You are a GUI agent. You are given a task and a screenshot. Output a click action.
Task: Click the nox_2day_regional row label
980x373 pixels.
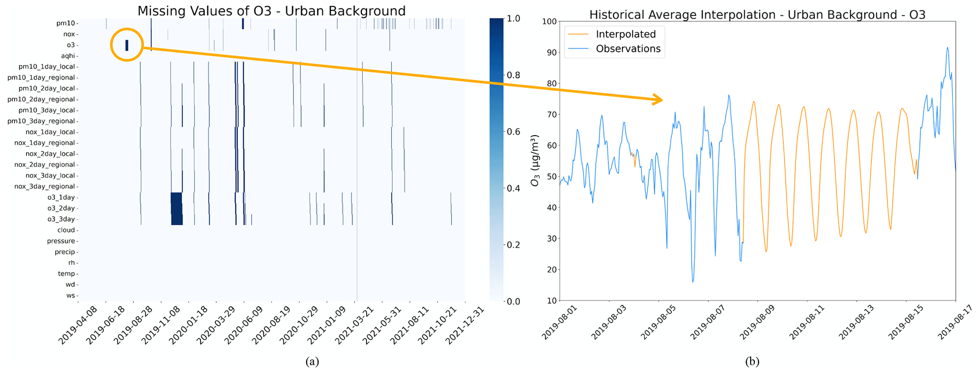45,165
